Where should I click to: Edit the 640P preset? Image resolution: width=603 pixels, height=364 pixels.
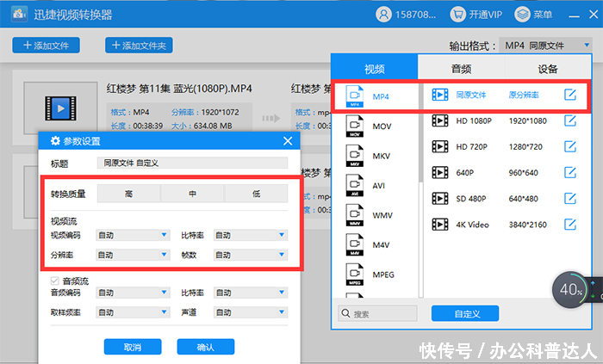pos(570,172)
